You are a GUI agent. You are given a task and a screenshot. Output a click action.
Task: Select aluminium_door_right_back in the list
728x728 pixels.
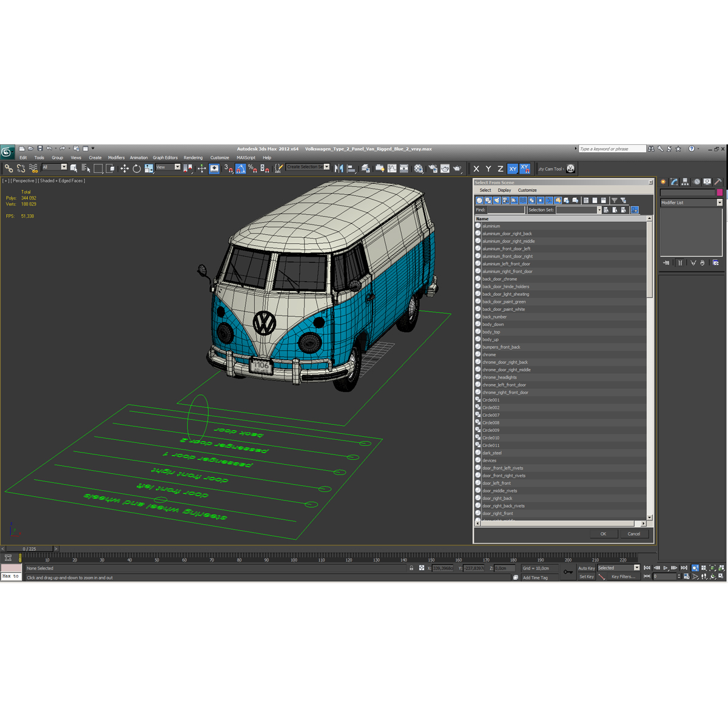point(561,234)
